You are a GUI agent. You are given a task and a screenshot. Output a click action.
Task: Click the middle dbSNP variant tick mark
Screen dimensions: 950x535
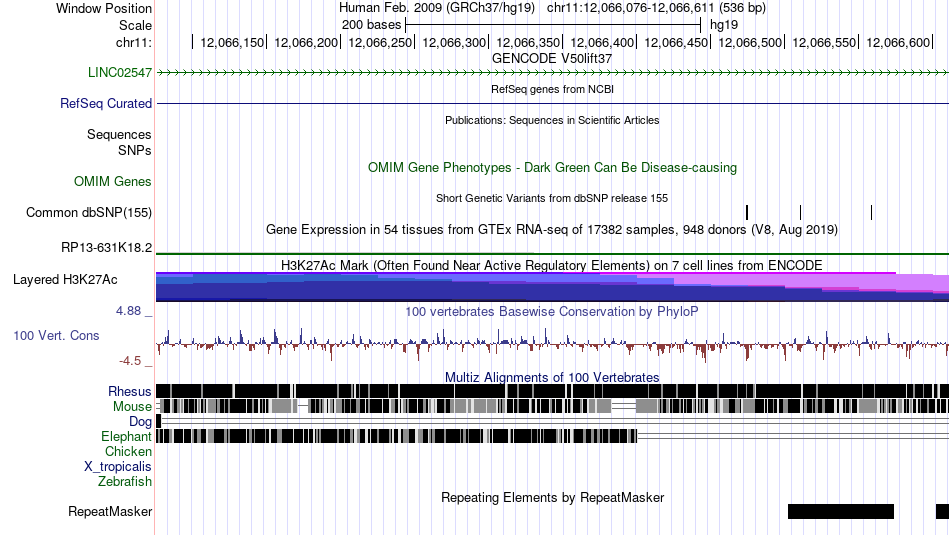800,212
